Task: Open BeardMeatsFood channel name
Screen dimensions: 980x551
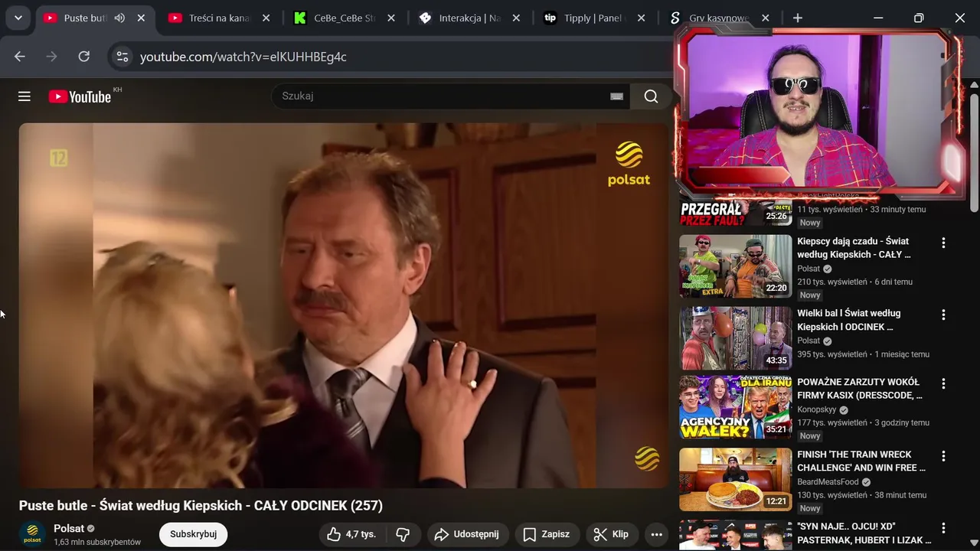Action: [828, 482]
